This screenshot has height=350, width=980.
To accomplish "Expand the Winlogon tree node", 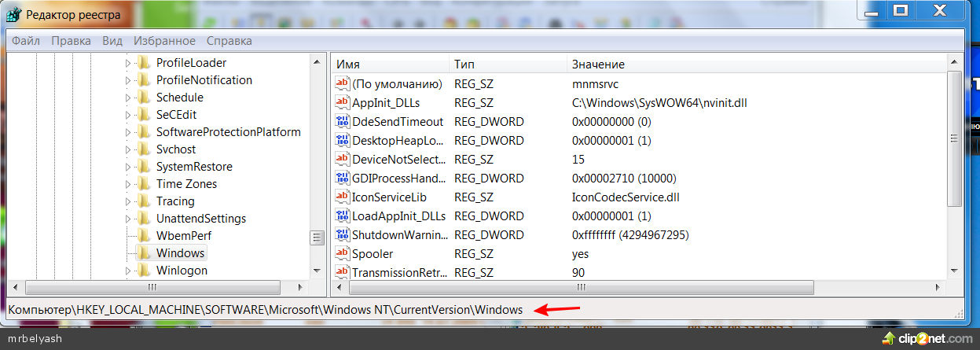I will [128, 271].
